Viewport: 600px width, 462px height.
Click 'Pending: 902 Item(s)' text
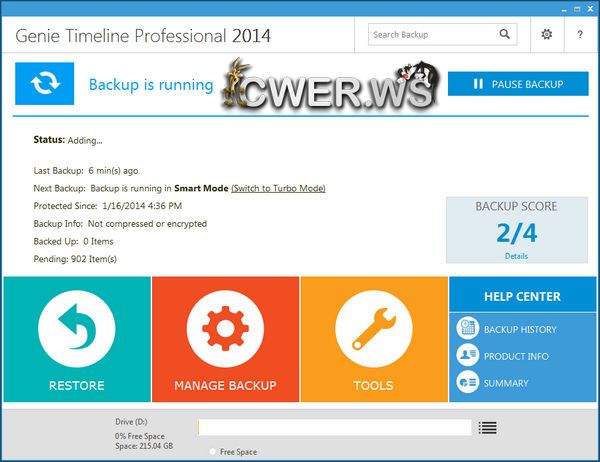point(75,259)
